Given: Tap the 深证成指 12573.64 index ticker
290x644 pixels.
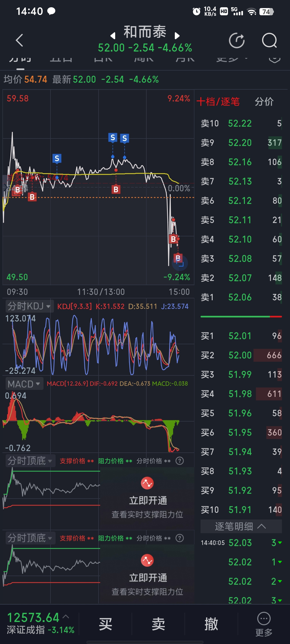Looking at the screenshot, I should pos(40,624).
